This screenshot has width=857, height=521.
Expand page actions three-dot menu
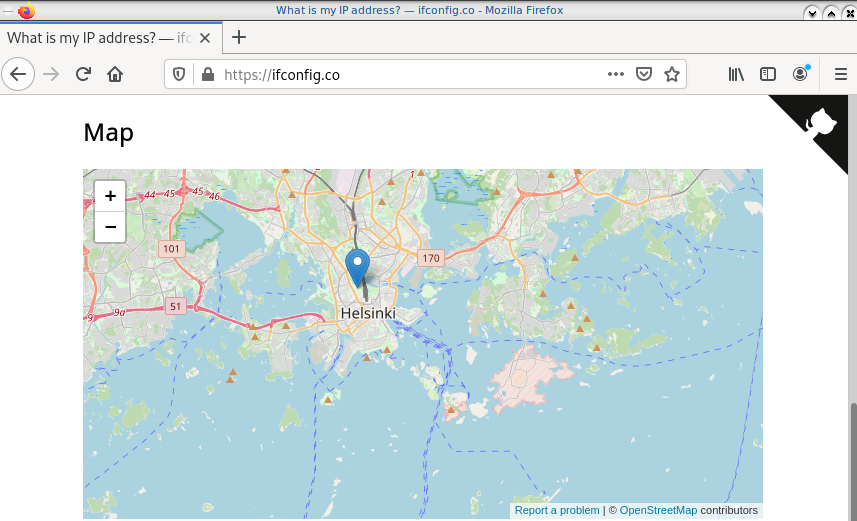(616, 74)
